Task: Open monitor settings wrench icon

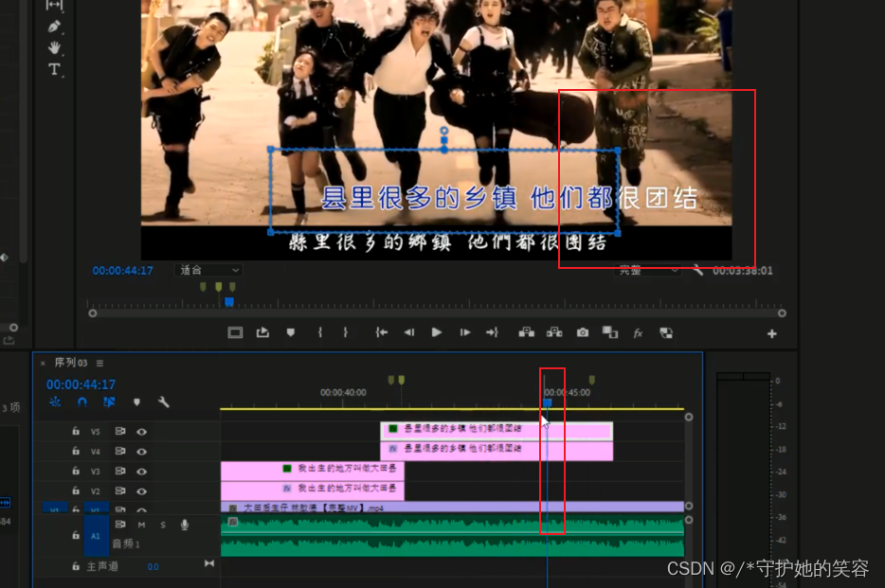Action: pos(698,270)
